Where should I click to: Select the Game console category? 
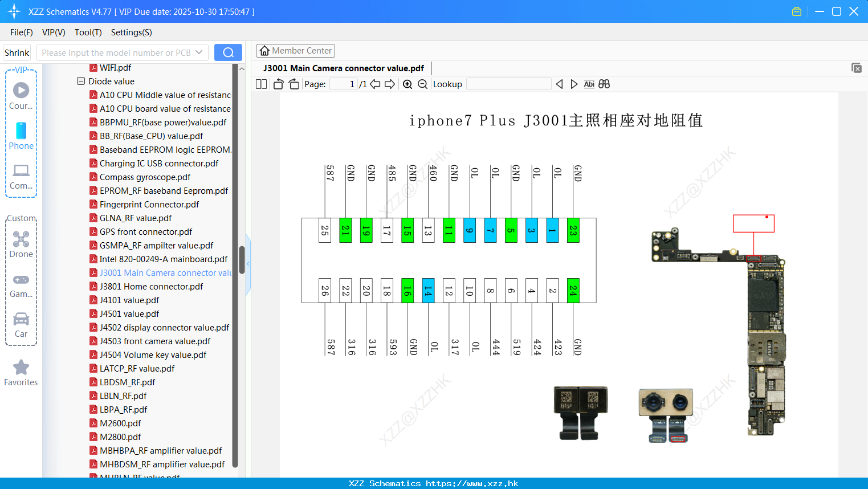21,286
